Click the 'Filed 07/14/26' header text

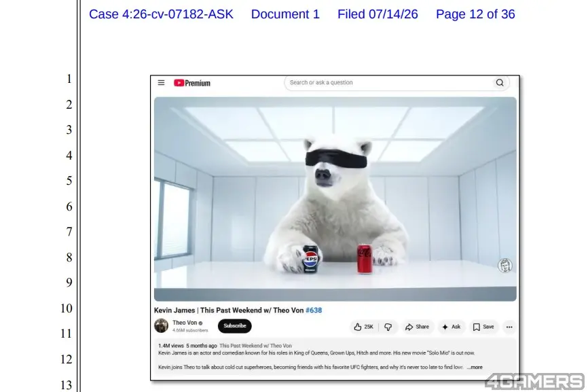378,14
